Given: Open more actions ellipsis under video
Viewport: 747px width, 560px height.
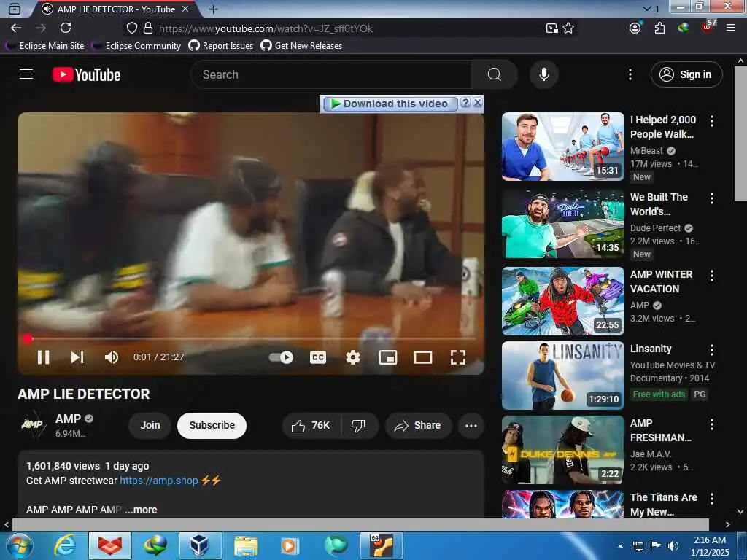Looking at the screenshot, I should pyautogui.click(x=471, y=425).
